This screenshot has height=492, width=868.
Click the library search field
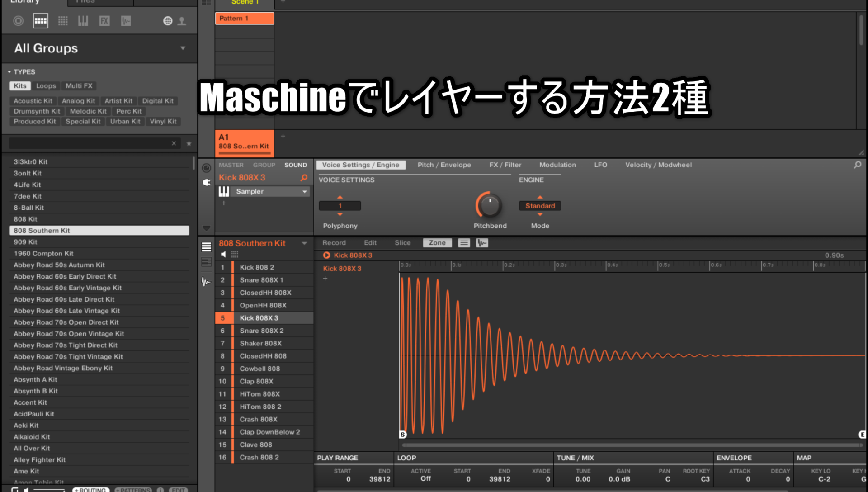pos(90,143)
